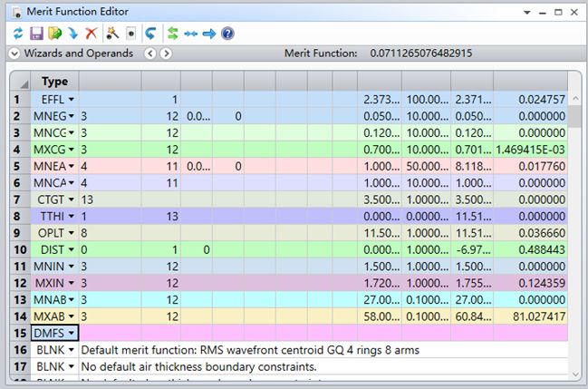Open Help with the question mark icon
588x389 pixels.
(227, 34)
